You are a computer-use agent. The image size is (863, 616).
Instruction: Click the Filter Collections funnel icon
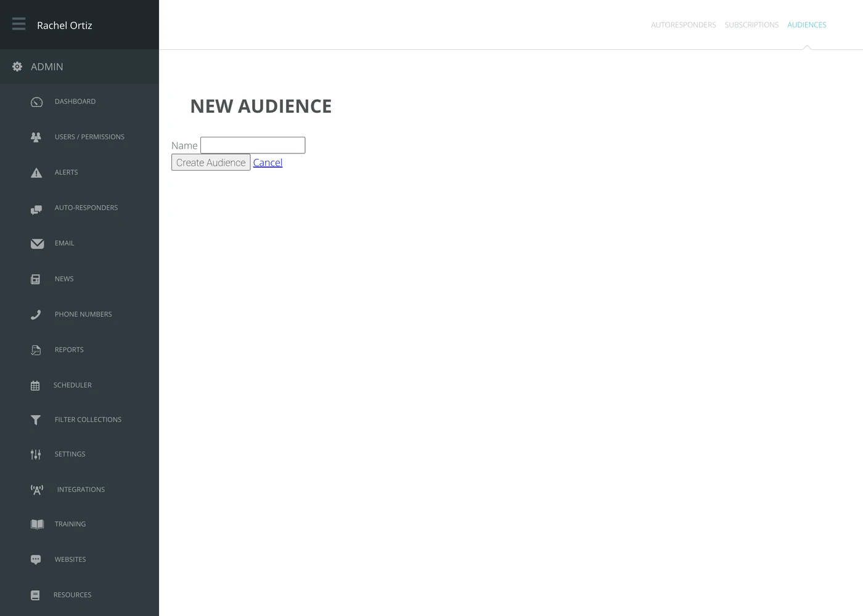[x=36, y=420]
